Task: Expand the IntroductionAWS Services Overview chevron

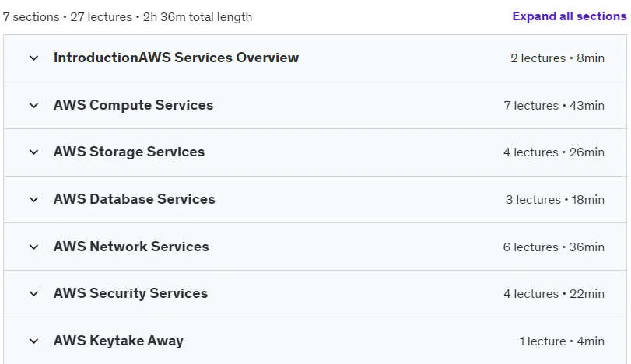Action: (33, 58)
